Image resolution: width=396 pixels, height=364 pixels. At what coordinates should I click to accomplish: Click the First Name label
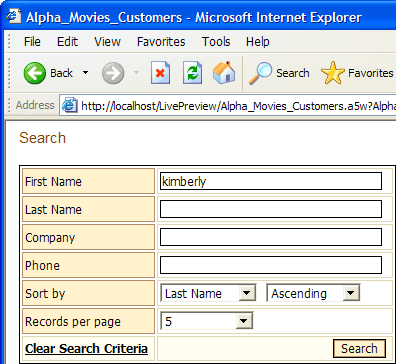click(53, 181)
